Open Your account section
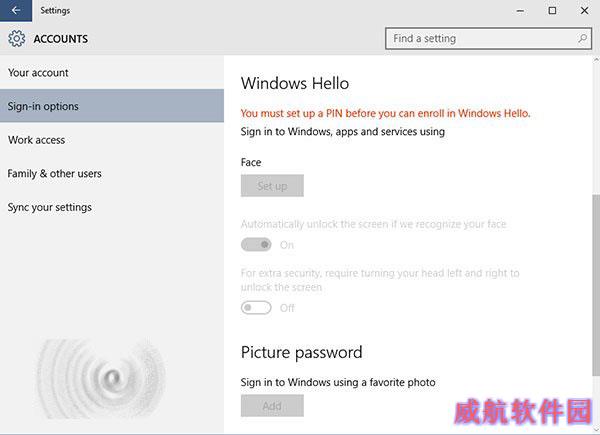 pos(112,72)
